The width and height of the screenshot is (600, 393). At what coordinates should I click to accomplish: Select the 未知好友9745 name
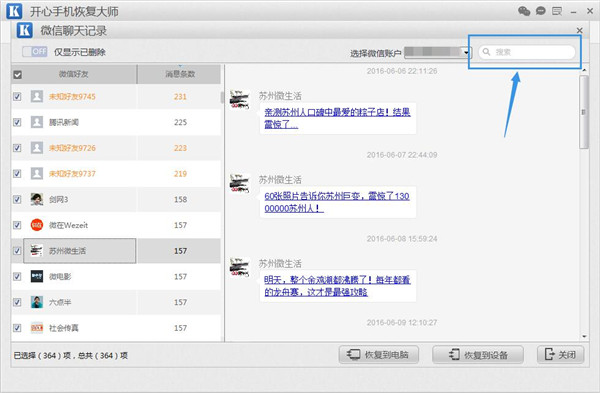coord(72,96)
